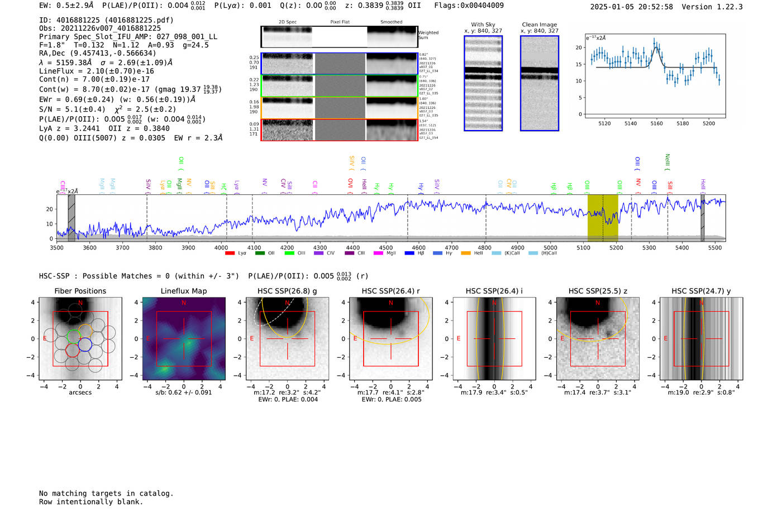This screenshot has height=532, width=782.
Task: Click the blue fiber circle in Fiber Positions
Action: click(x=85, y=345)
